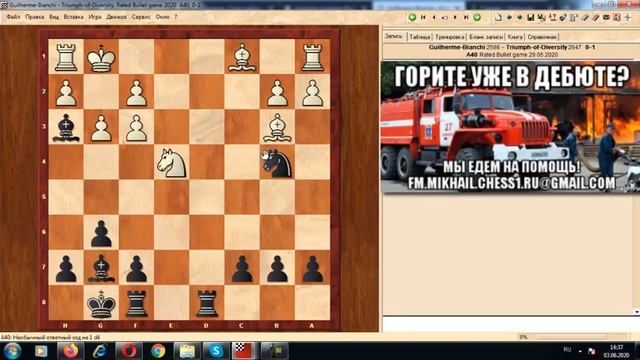
Task: Open the Движок menu
Action: [x=116, y=17]
